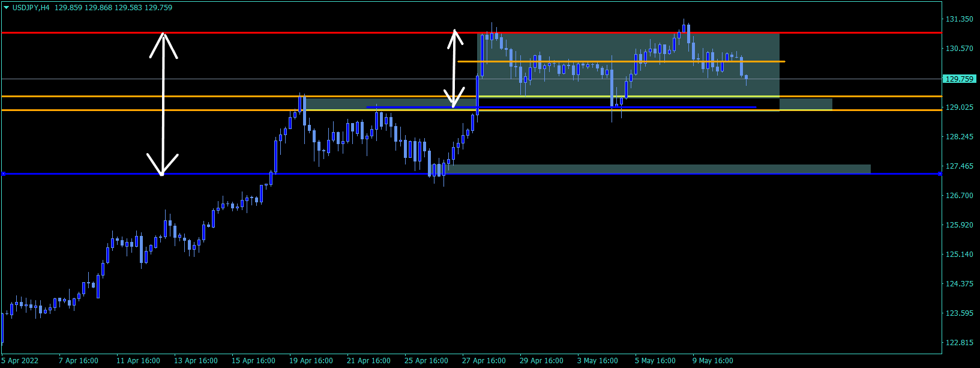The width and height of the screenshot is (980, 368).
Task: Click the 128.245 price scale label
Action: click(x=959, y=137)
